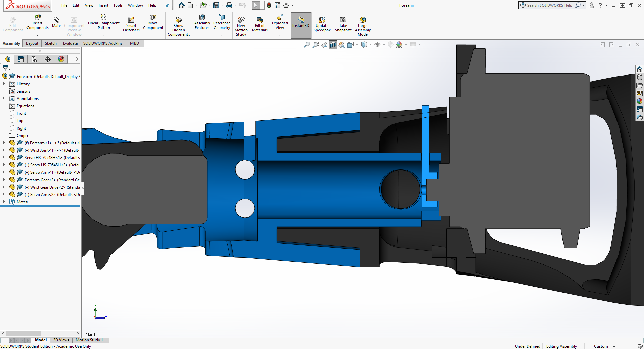The height and width of the screenshot is (349, 644).
Task: Select the Front plane
Action: pos(21,113)
